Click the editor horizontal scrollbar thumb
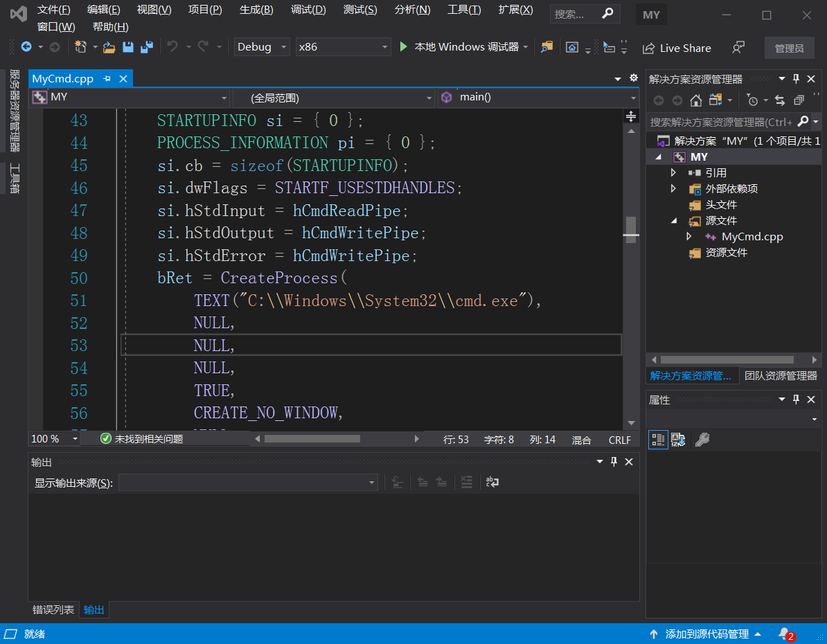Screen dimensions: 827x644 pyautogui.click(x=312, y=439)
